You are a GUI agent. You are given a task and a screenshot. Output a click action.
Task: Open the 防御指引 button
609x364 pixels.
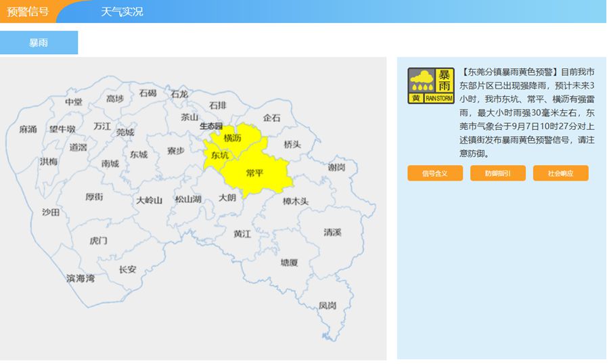pyautogui.click(x=498, y=173)
